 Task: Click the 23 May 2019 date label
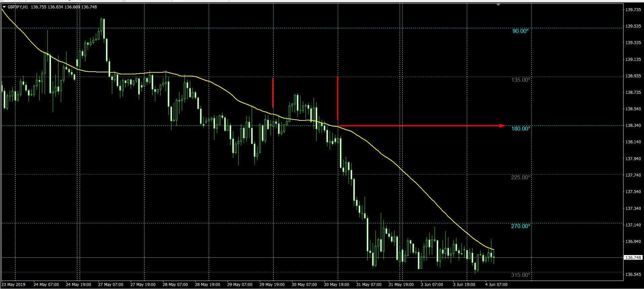coord(13,285)
